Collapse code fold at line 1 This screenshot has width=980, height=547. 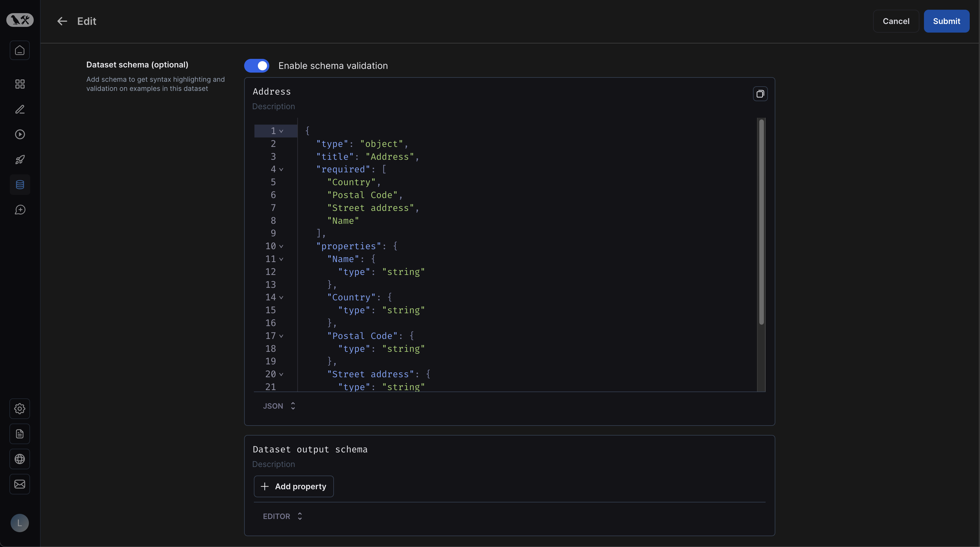[281, 131]
